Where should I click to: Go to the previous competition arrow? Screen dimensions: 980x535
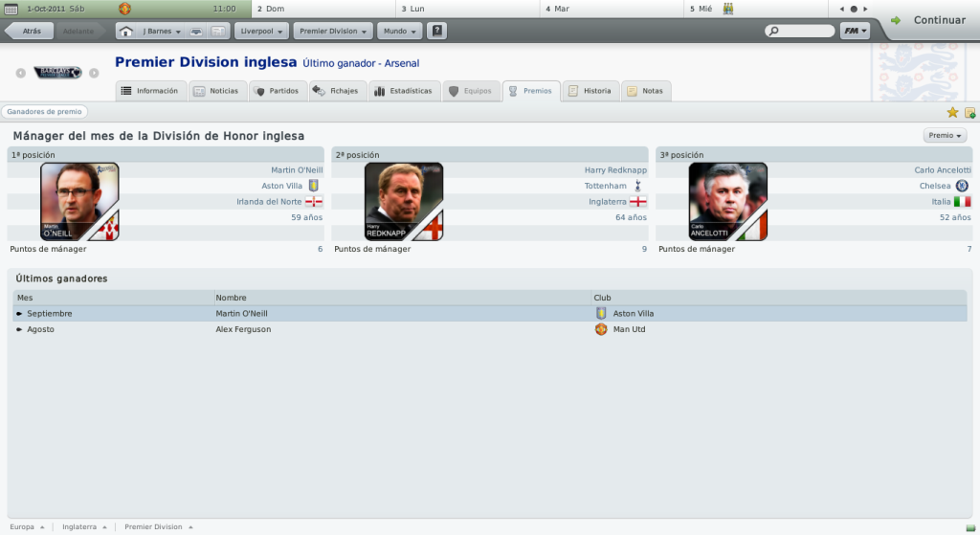pos(21,73)
